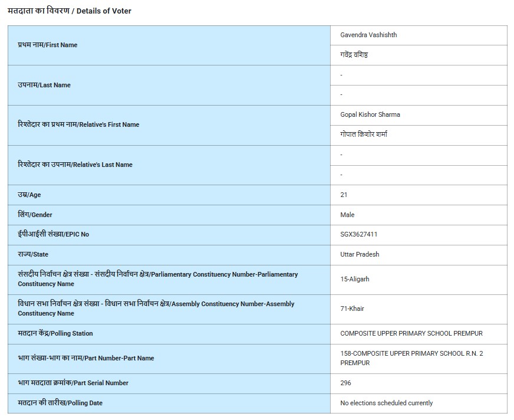Click the 'Polling Station' row label
Image resolution: width=514 pixels, height=420 pixels.
(x=55, y=333)
